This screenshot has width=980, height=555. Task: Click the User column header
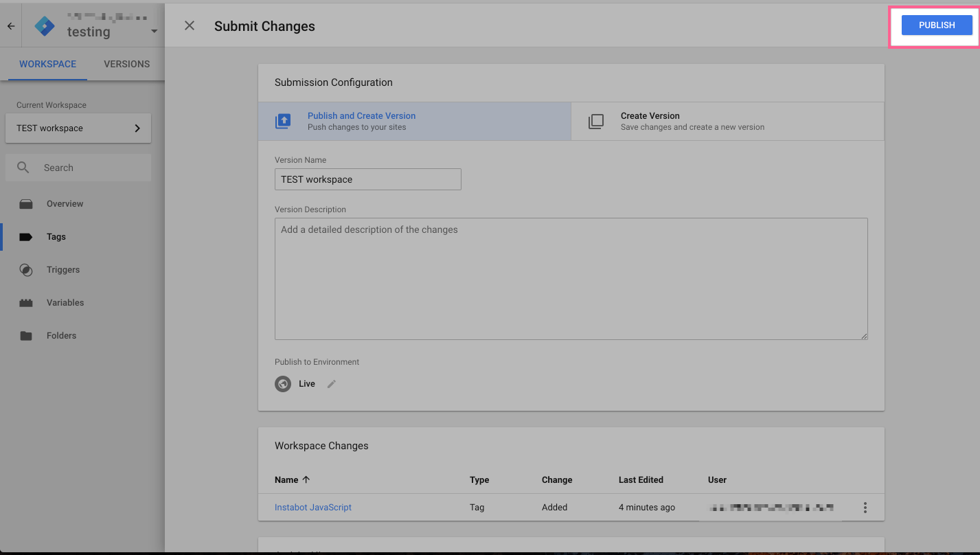coord(717,480)
